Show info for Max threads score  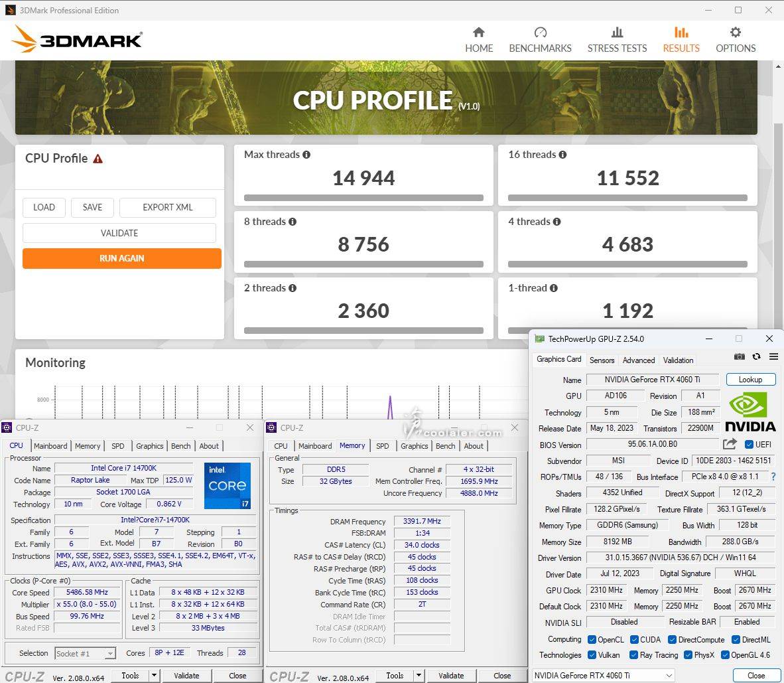(306, 155)
